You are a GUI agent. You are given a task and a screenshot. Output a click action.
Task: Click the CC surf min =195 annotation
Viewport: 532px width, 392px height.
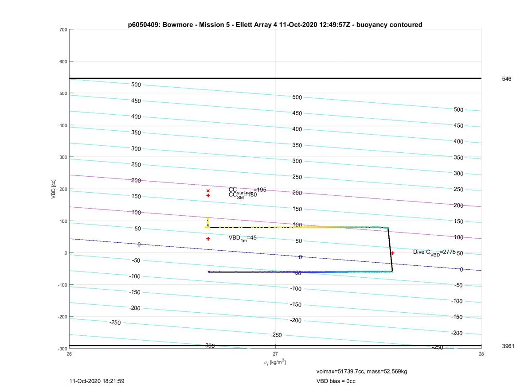[247, 190]
